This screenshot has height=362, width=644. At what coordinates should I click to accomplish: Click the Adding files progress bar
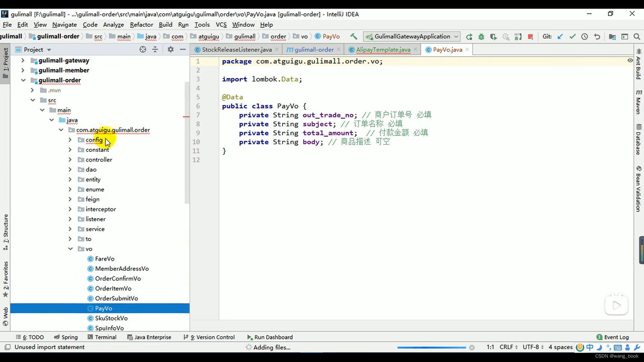432,348
